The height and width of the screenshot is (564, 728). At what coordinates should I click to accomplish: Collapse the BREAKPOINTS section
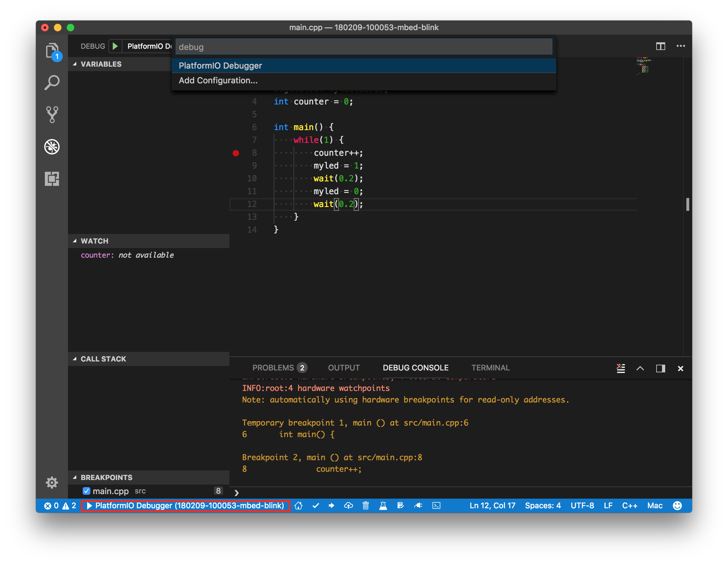[x=75, y=477]
